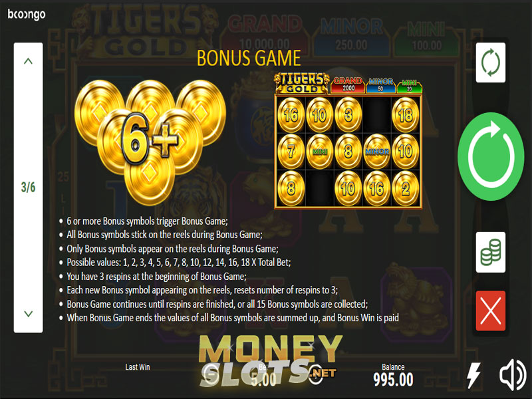Click the MINOR coin in bonus grid
Image resolution: width=532 pixels, height=399 pixels.
[377, 152]
